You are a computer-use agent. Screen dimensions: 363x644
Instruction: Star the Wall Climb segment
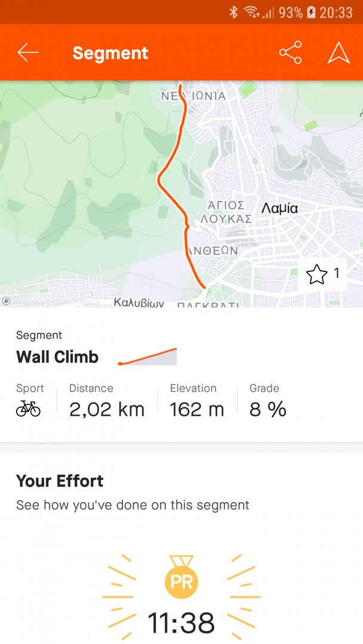(316, 274)
